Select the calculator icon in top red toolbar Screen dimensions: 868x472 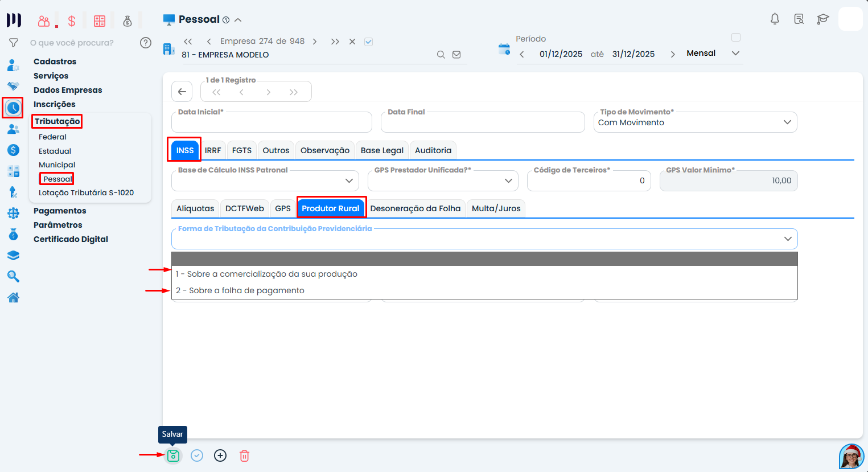coord(100,20)
